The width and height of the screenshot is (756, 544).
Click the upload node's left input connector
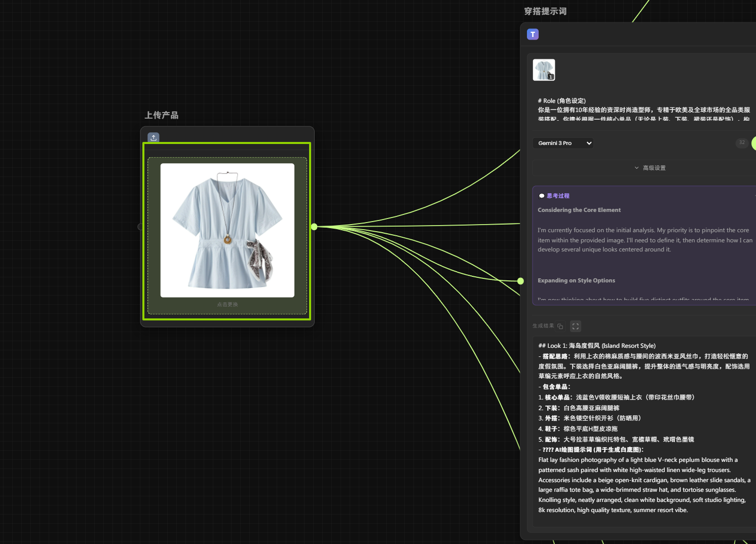[140, 227]
